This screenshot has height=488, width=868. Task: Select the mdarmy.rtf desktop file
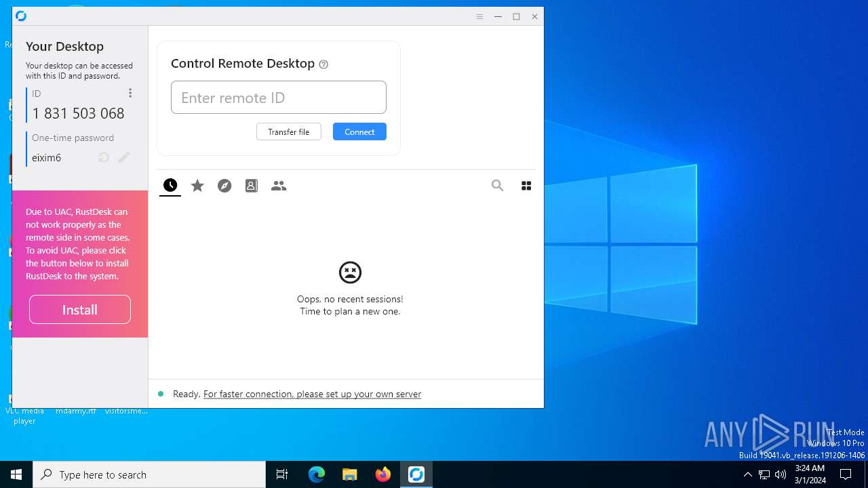(76, 411)
